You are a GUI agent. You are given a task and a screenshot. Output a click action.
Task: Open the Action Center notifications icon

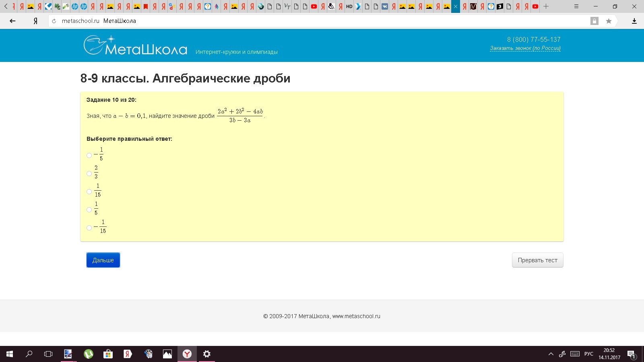[x=631, y=354]
